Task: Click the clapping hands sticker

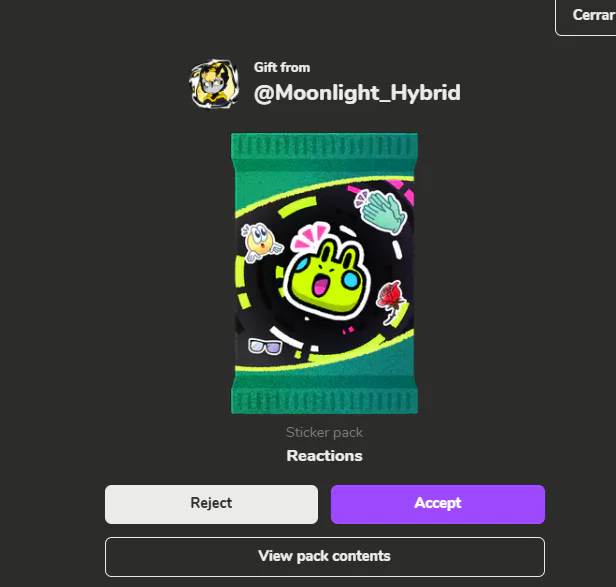Action: pyautogui.click(x=381, y=212)
